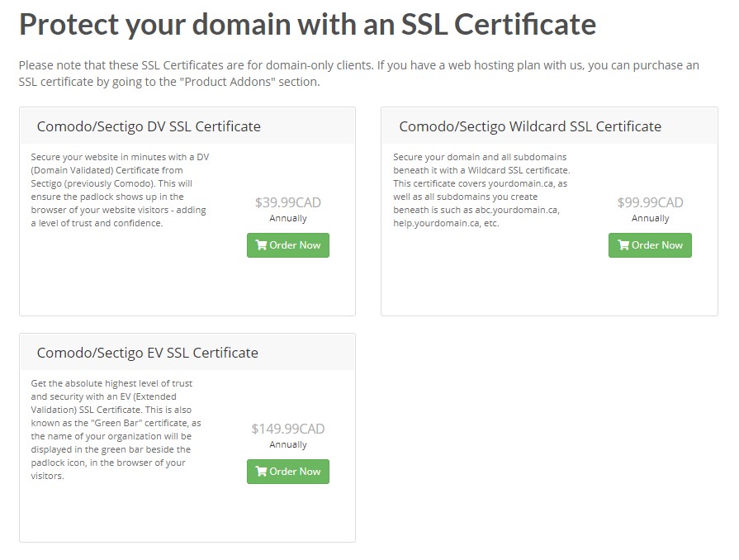Click the page title about SSL Certificate
Viewport: 739px width, 560px height.
tap(307, 24)
